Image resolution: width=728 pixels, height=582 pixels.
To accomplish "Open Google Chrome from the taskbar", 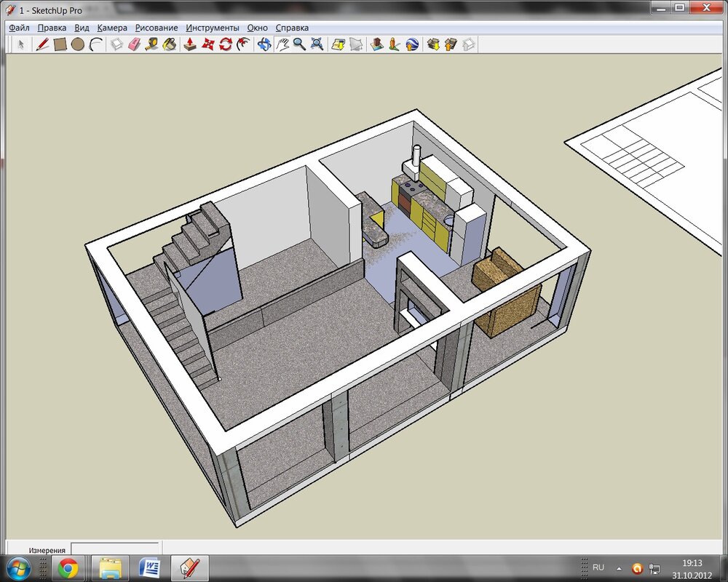I will [68, 567].
